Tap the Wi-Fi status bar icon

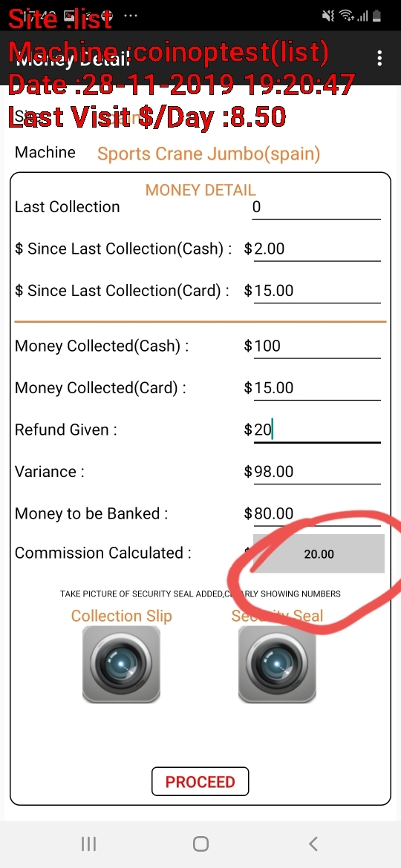point(347,16)
